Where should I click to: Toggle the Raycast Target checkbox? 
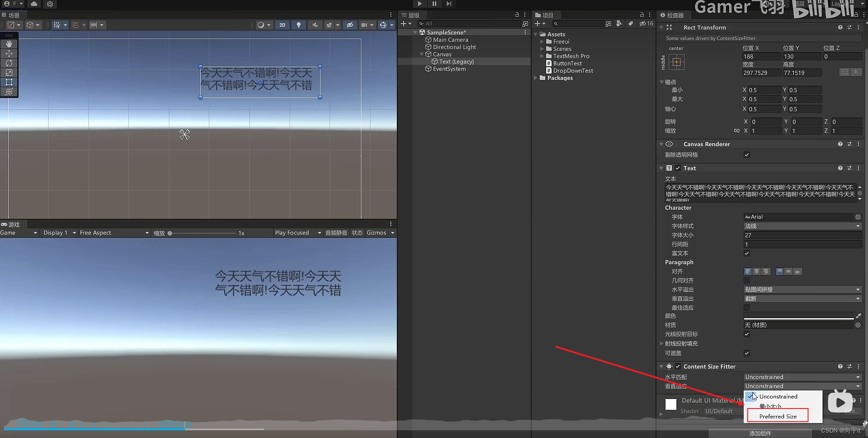click(x=747, y=334)
